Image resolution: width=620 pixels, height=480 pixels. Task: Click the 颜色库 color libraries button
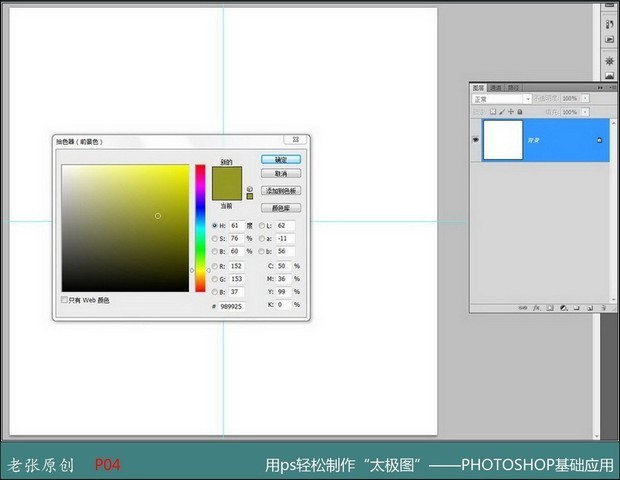[281, 208]
